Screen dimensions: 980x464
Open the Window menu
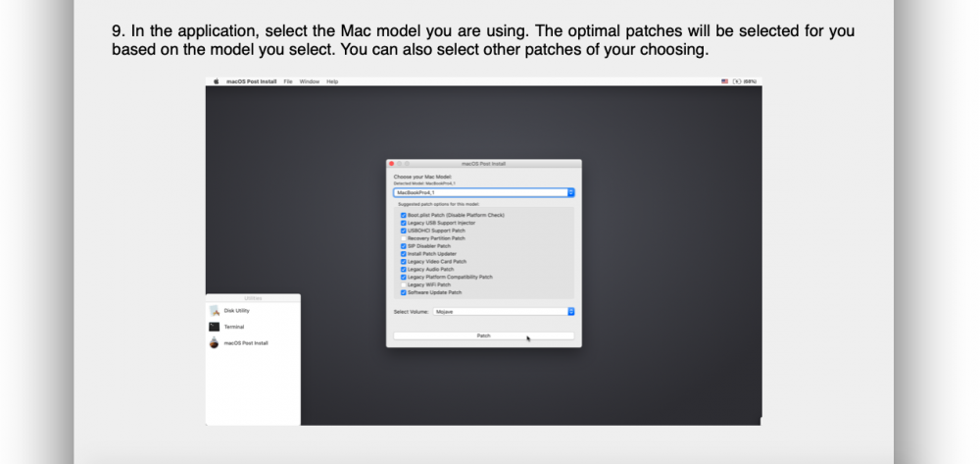(x=310, y=81)
